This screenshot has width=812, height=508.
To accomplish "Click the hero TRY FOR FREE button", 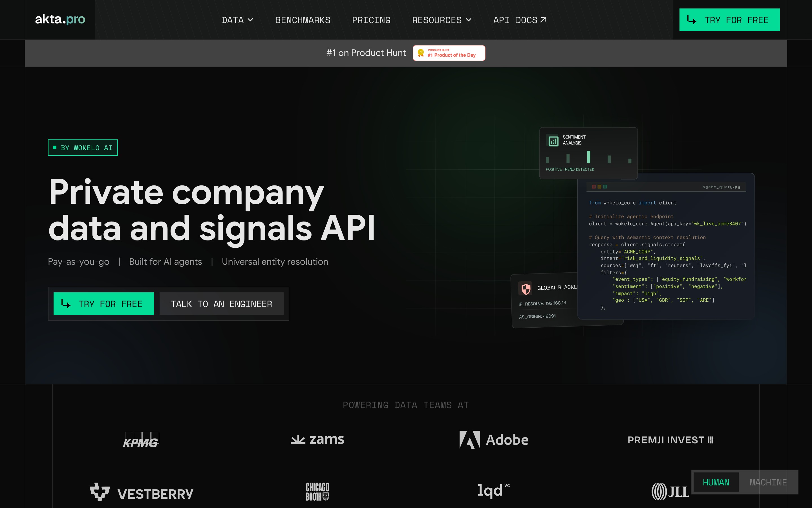I will pos(104,304).
